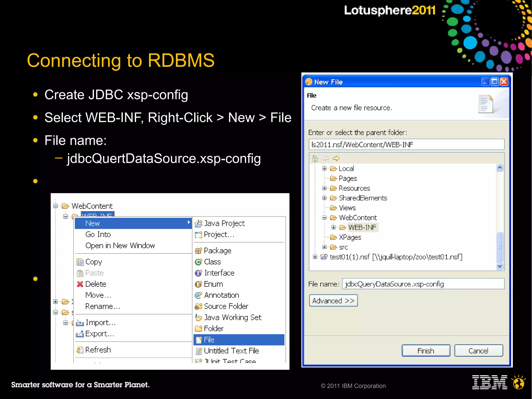Click the Interface icon
This screenshot has height=399, width=532.
point(198,273)
